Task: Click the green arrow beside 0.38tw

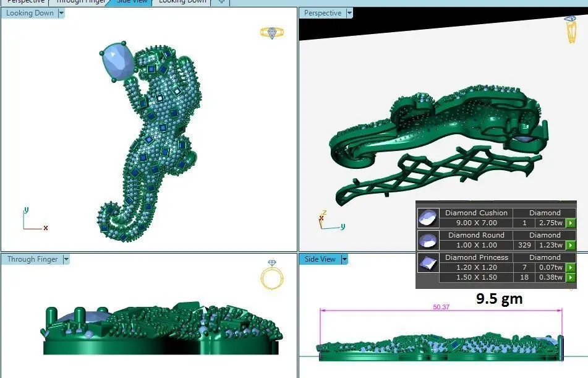Action: 570,277
